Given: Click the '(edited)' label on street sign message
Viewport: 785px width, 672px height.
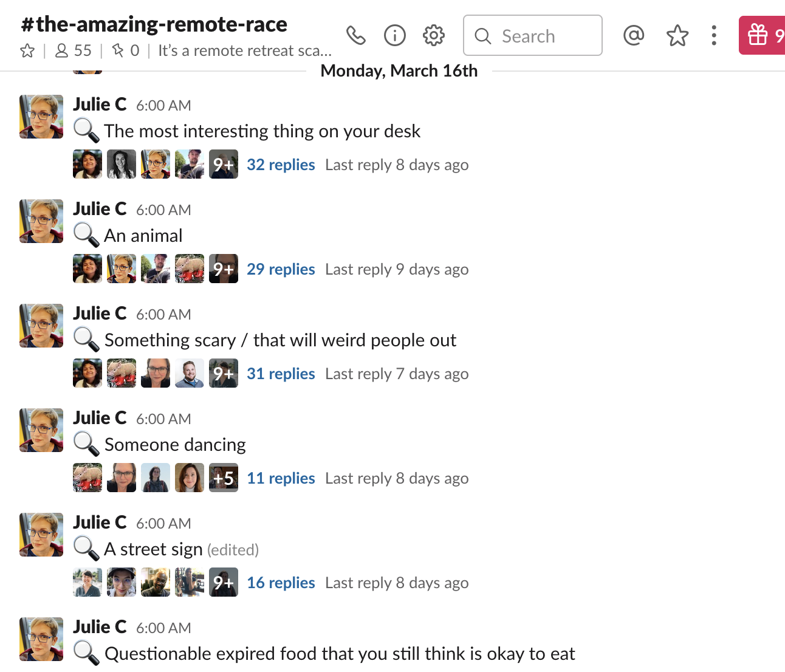Looking at the screenshot, I should [233, 550].
